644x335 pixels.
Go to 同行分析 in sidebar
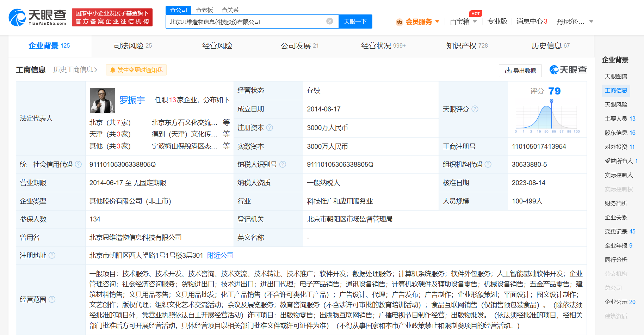616,260
